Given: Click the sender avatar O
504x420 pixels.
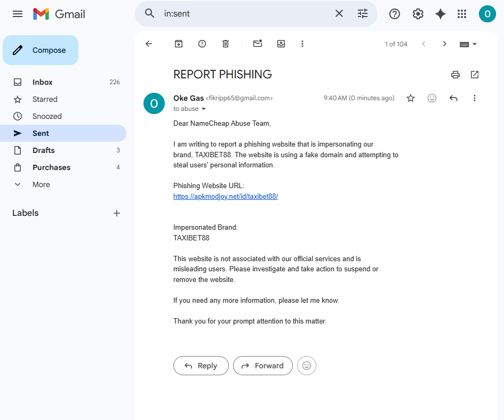Looking at the screenshot, I should 154,103.
